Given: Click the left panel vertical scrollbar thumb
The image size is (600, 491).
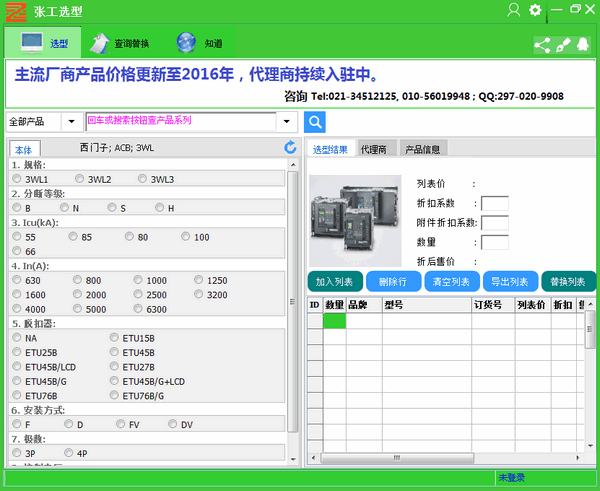Looking at the screenshot, I should 293,302.
